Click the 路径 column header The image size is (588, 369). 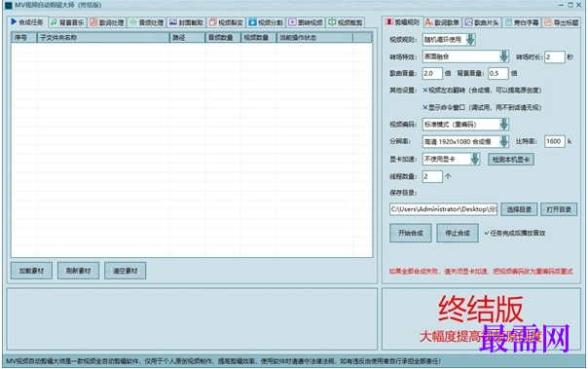[188, 38]
